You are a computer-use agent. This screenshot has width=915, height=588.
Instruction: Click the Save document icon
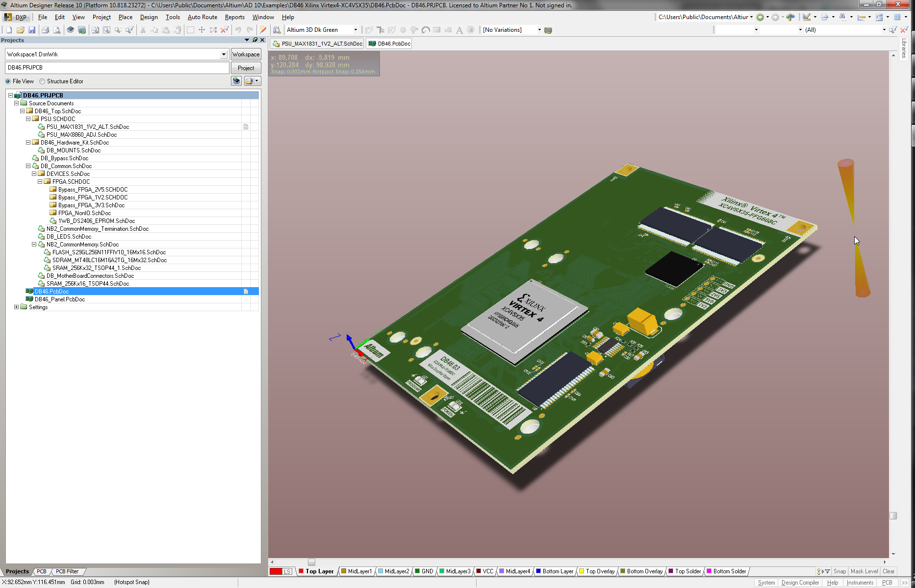pyautogui.click(x=32, y=30)
